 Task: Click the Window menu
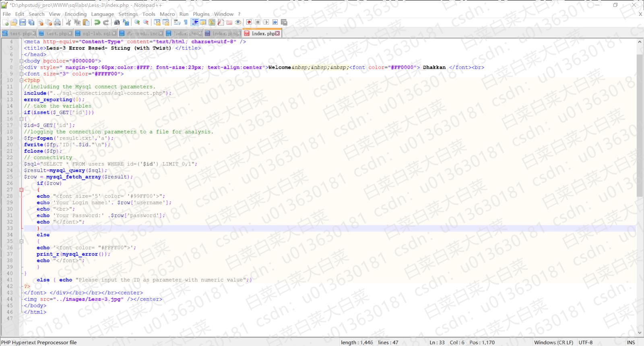click(224, 14)
